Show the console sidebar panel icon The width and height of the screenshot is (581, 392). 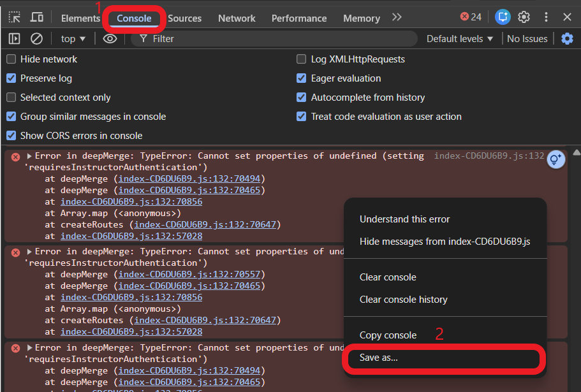(14, 38)
